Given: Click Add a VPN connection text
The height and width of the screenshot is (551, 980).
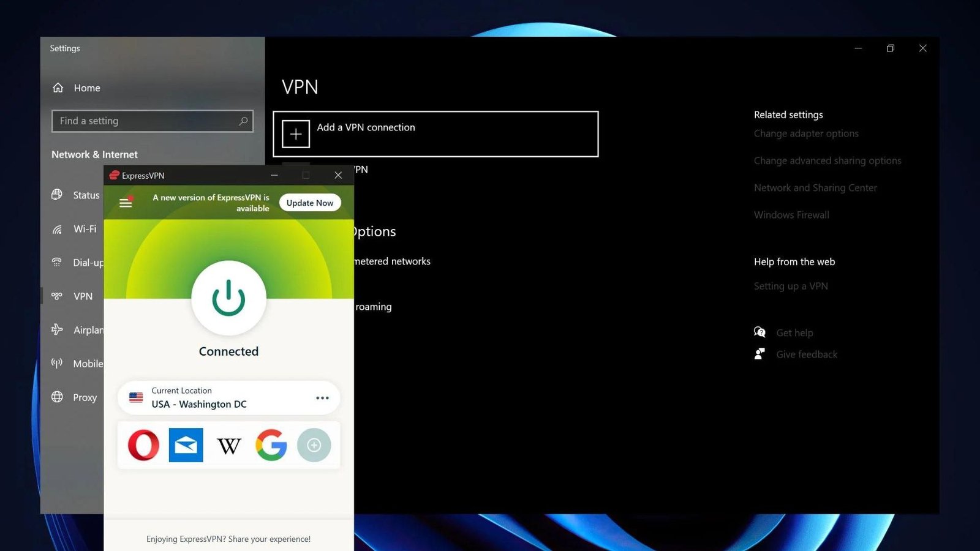Looking at the screenshot, I should tap(366, 127).
